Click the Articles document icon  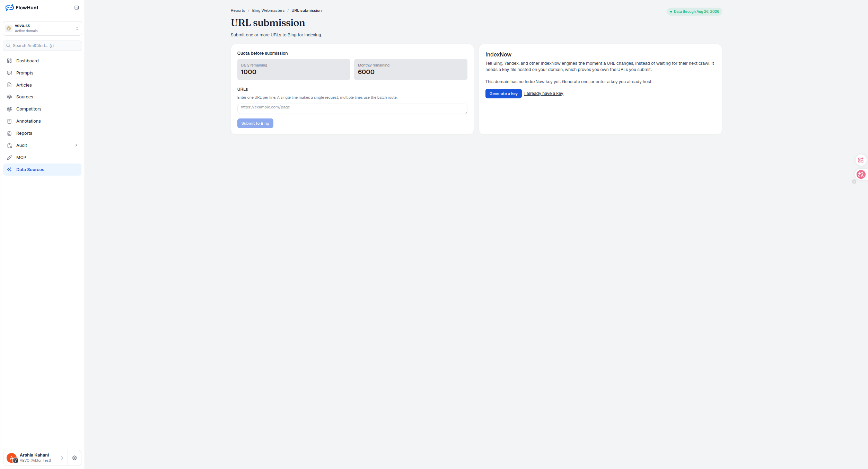coord(9,85)
